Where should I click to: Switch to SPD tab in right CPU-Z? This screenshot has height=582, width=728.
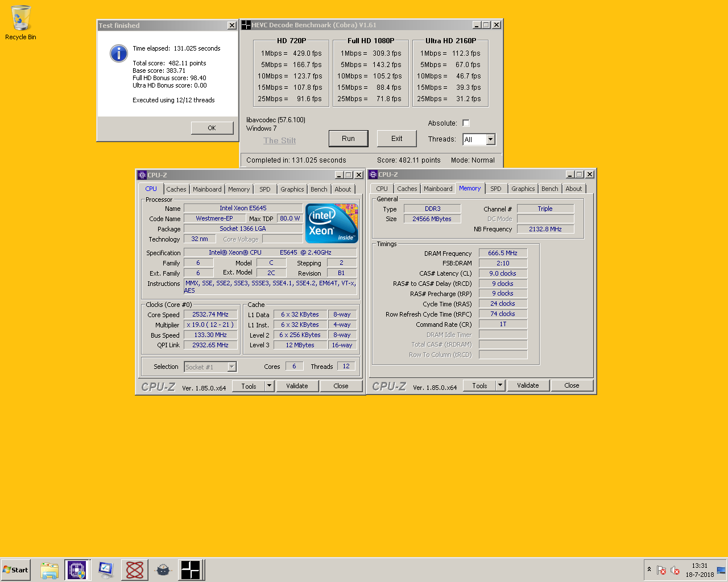(496, 189)
